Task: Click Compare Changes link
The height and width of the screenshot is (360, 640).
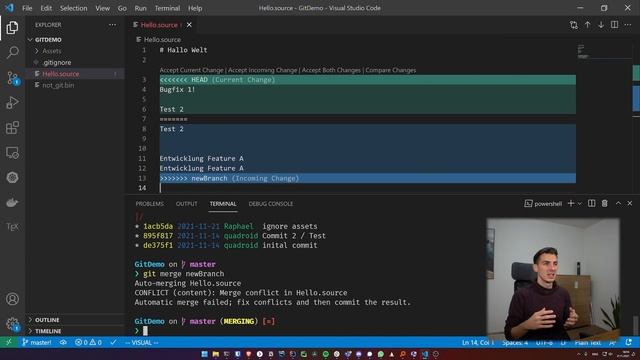Action: pos(391,70)
